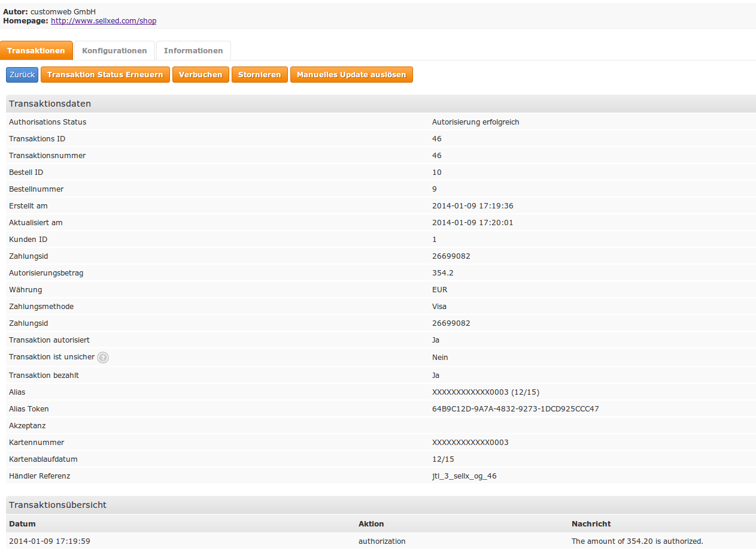
Task: Click the Nachricht column header
Action: click(591, 524)
